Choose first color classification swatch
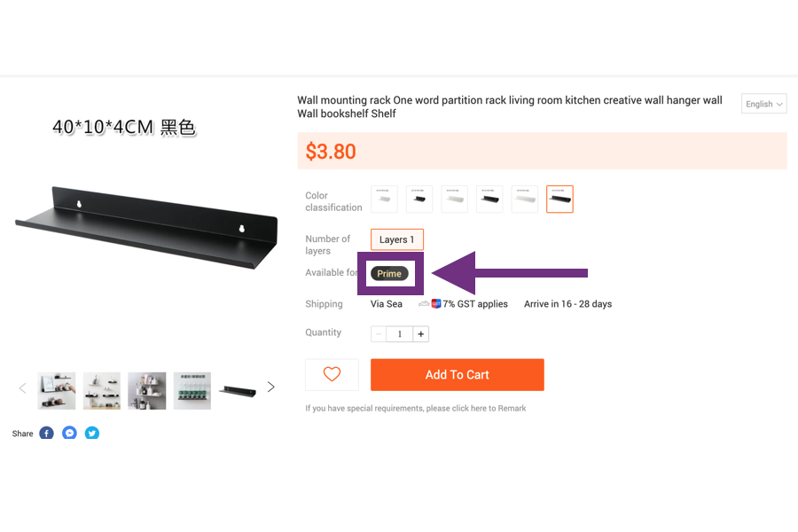This screenshot has height=532, width=798. pyautogui.click(x=384, y=199)
